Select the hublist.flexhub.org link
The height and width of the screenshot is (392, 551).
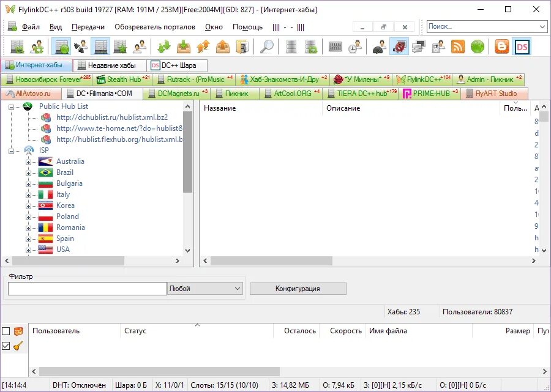(119, 139)
